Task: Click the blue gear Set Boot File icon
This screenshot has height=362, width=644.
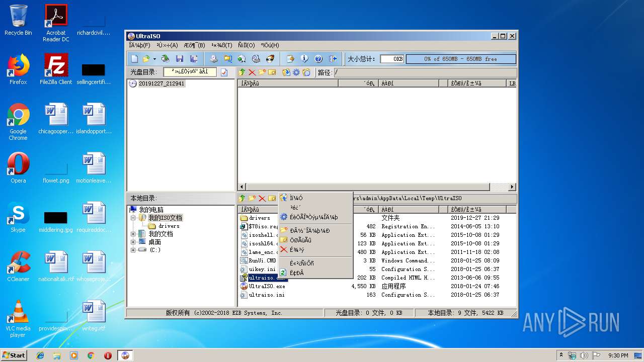Action: [x=296, y=72]
